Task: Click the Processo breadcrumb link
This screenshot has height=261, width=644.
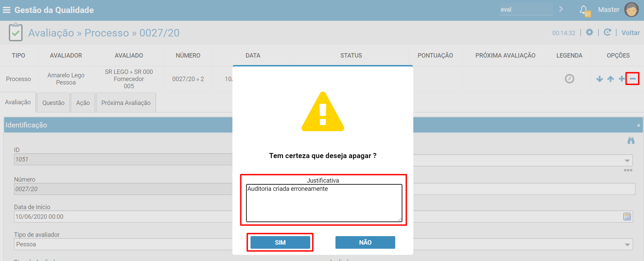Action: [106, 33]
